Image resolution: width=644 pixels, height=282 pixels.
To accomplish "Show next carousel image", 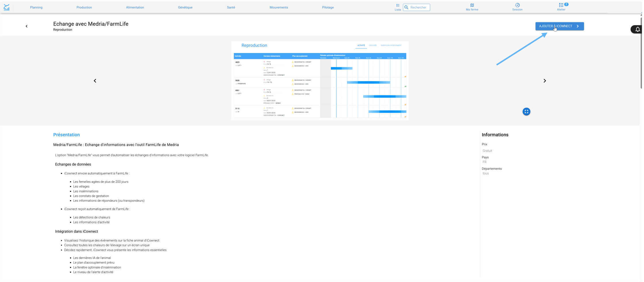I will click(544, 81).
